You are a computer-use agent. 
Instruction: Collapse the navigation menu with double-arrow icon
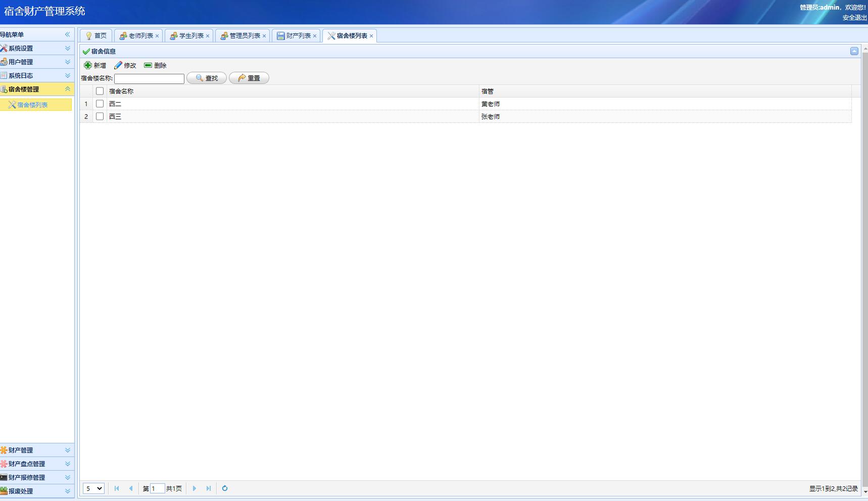click(67, 34)
